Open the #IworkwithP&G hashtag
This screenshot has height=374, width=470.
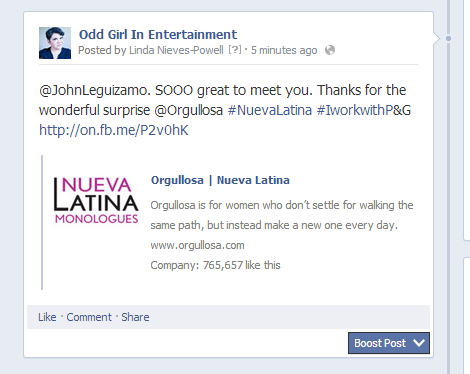[x=364, y=110]
